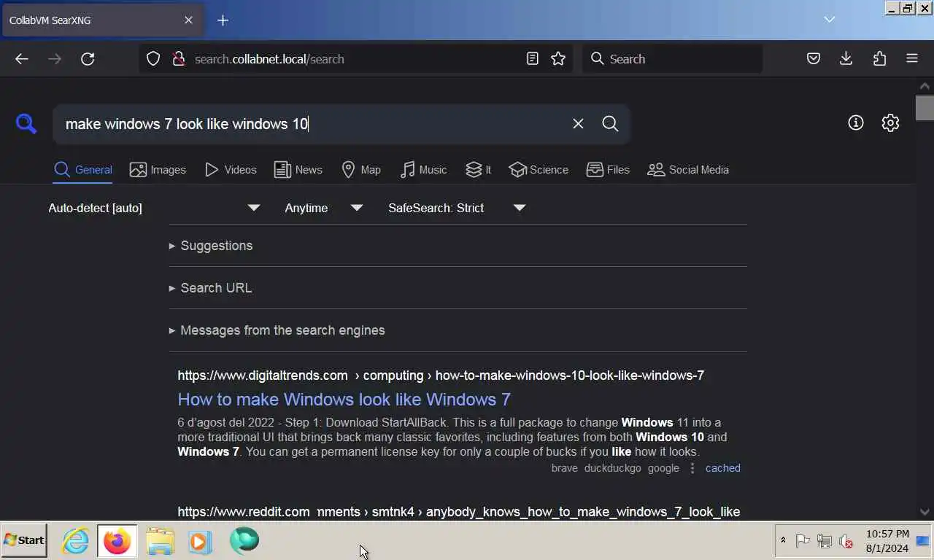Open Action Center flag icon

(x=803, y=540)
